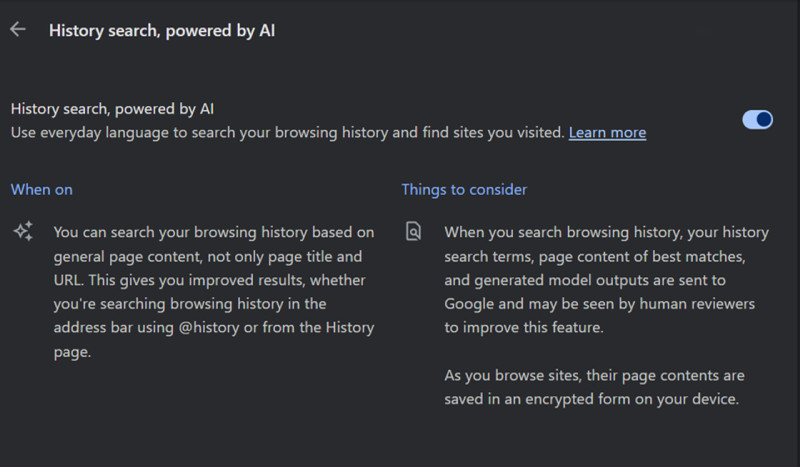Viewport: 800px width, 467px height.
Task: Click the History search setting label beside the toggle
Action: (112, 109)
